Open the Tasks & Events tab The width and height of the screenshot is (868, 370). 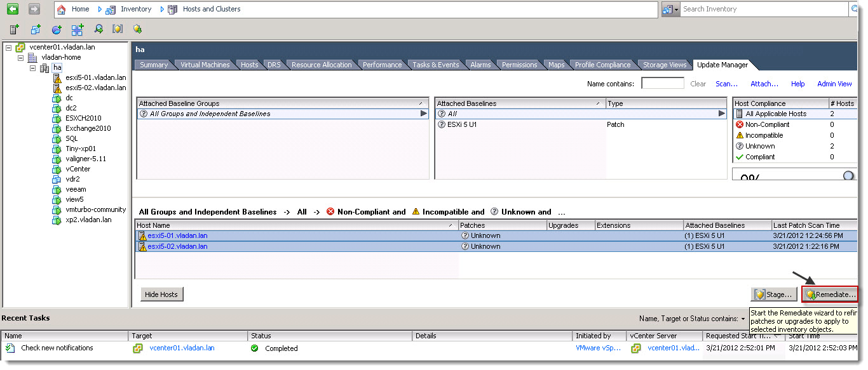pyautogui.click(x=436, y=65)
